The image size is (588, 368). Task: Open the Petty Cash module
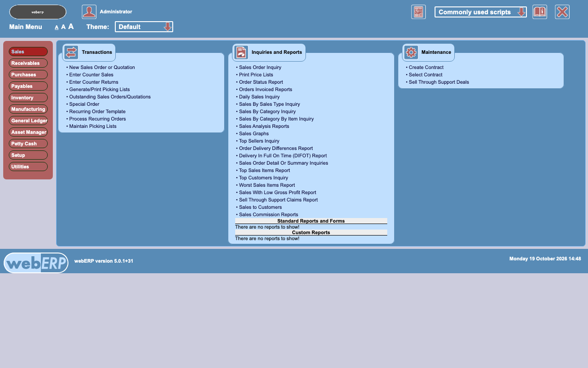click(x=28, y=144)
